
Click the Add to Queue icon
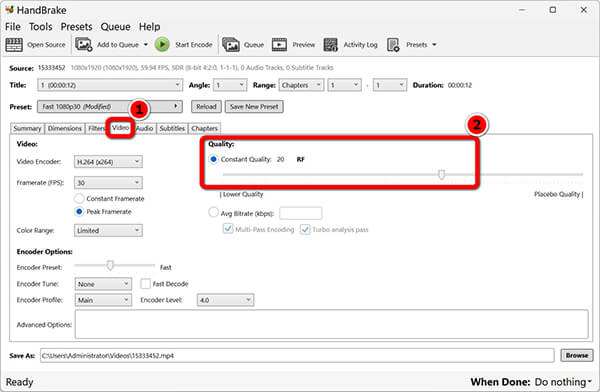83,45
